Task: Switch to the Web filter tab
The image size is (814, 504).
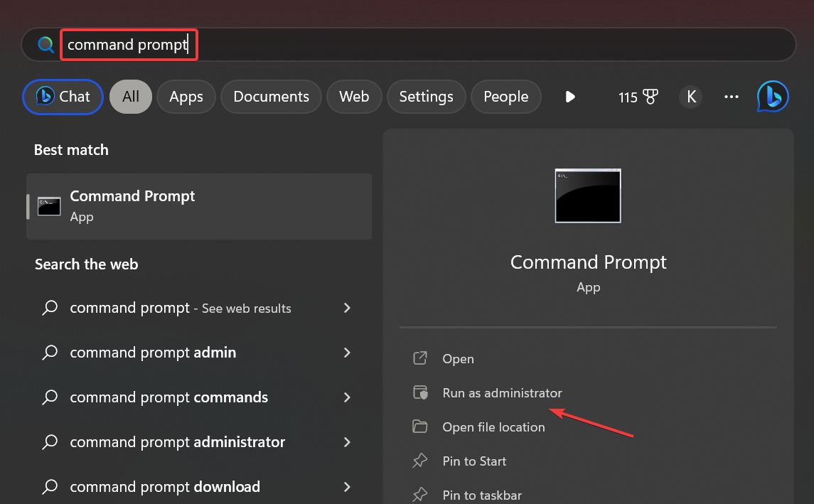Action: 354,97
